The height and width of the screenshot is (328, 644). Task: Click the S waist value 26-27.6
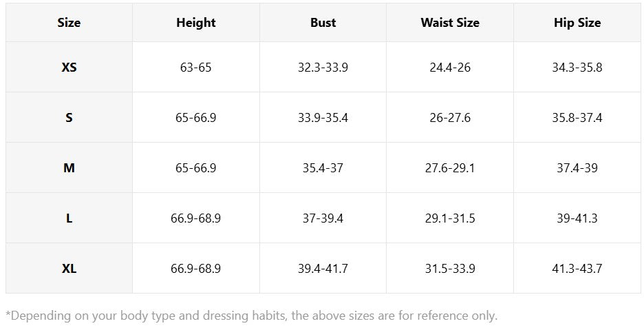tap(450, 118)
